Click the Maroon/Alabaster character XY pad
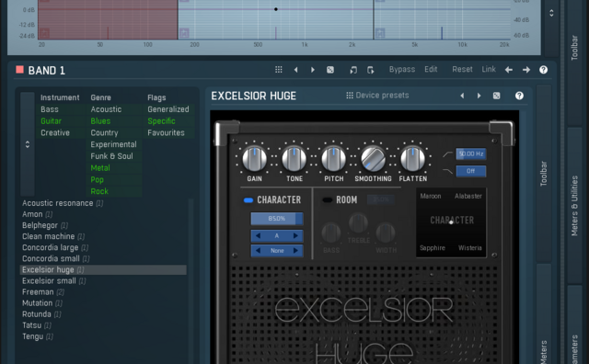Screen dimensions: 589x364 coord(451,222)
